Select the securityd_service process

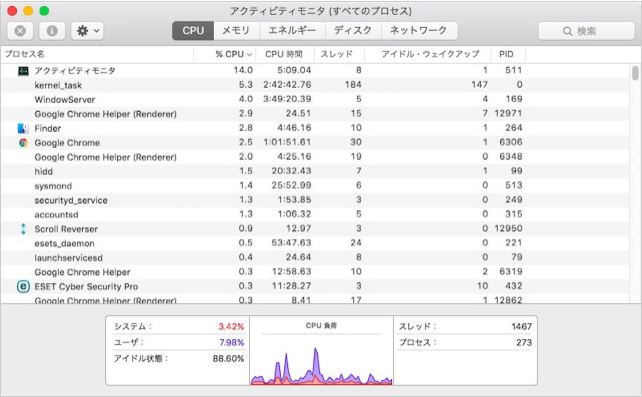click(71, 200)
